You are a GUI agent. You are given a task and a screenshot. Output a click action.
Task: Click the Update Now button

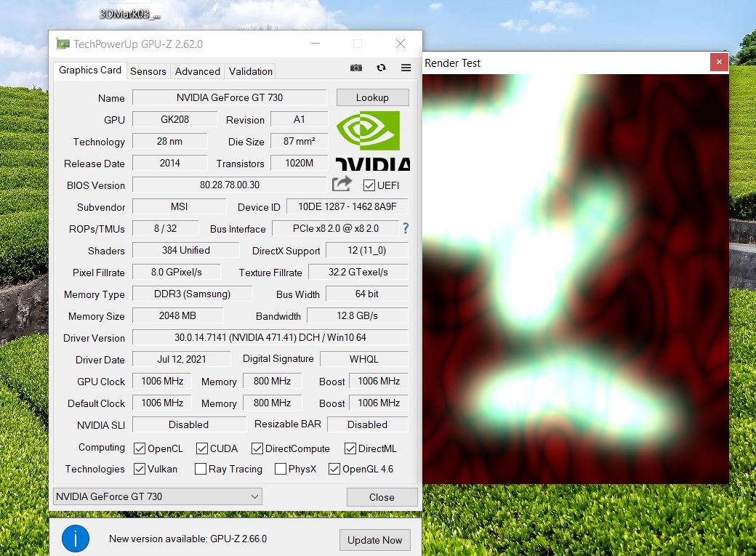pos(375,540)
